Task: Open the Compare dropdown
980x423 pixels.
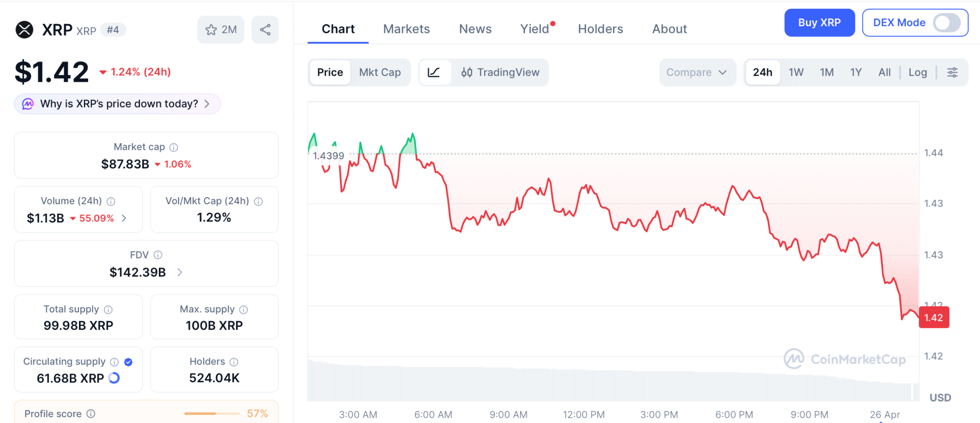Action: (697, 72)
